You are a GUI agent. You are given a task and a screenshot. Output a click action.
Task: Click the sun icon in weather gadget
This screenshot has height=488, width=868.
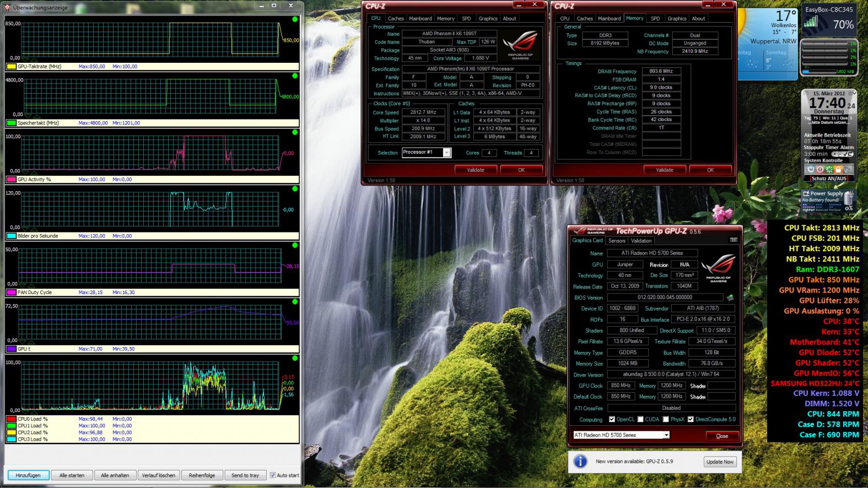pyautogui.click(x=742, y=21)
